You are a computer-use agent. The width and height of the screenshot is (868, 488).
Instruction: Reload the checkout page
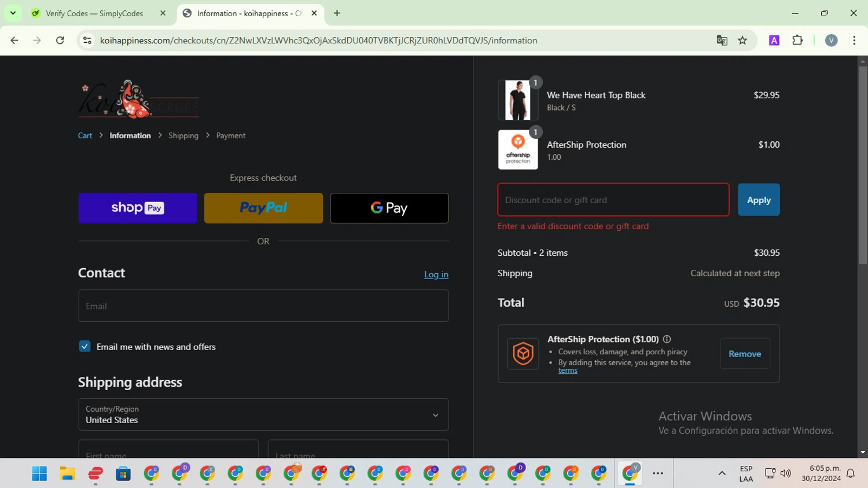pos(60,41)
